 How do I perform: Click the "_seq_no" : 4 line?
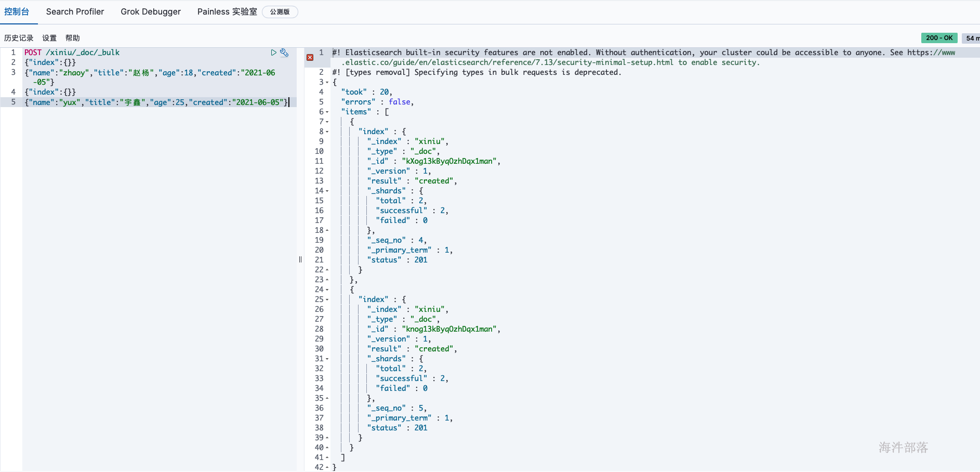click(x=397, y=240)
